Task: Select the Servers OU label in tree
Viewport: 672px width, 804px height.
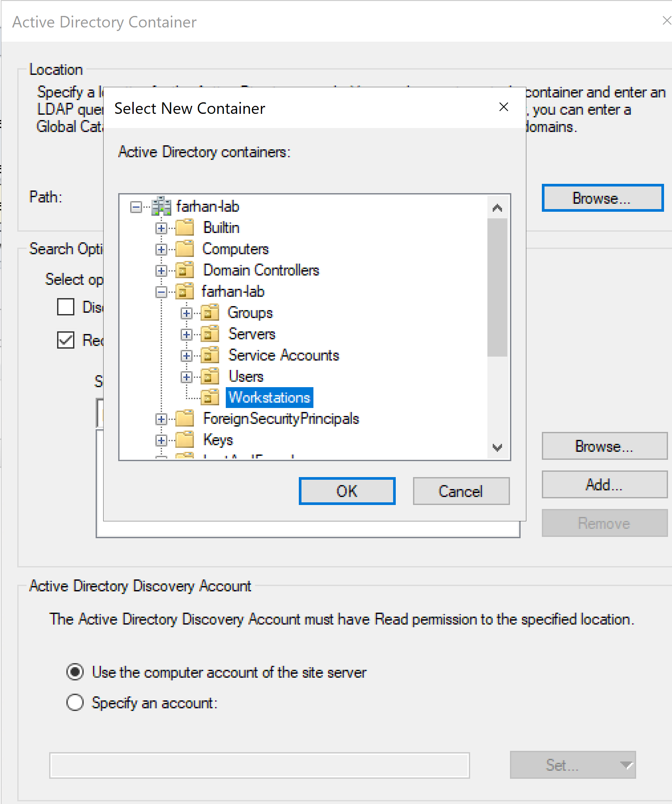Action: 251,334
